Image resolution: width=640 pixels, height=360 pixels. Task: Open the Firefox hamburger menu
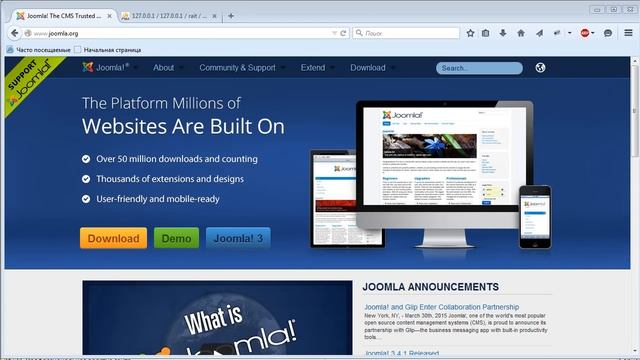pyautogui.click(x=629, y=33)
